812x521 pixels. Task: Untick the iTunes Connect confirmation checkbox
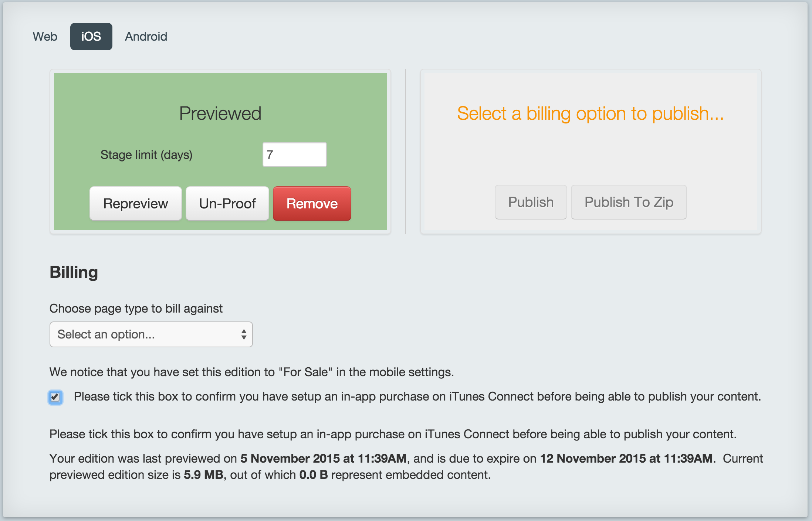pyautogui.click(x=55, y=397)
